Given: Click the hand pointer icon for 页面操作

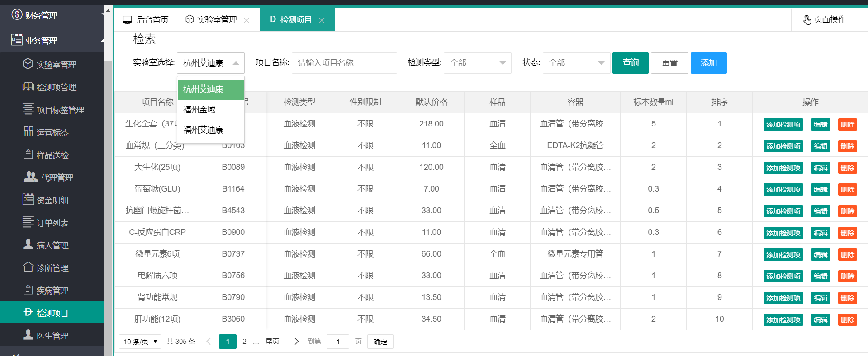Looking at the screenshot, I should pyautogui.click(x=807, y=19).
